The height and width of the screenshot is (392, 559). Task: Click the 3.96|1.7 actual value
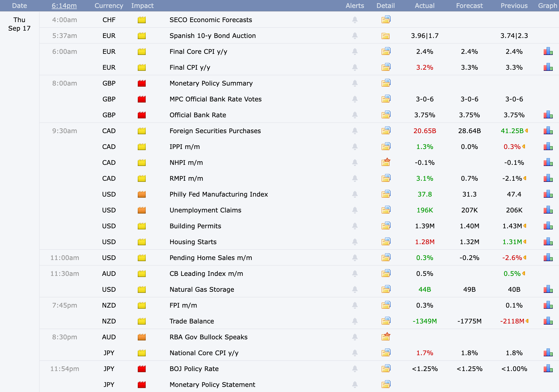pyautogui.click(x=425, y=36)
